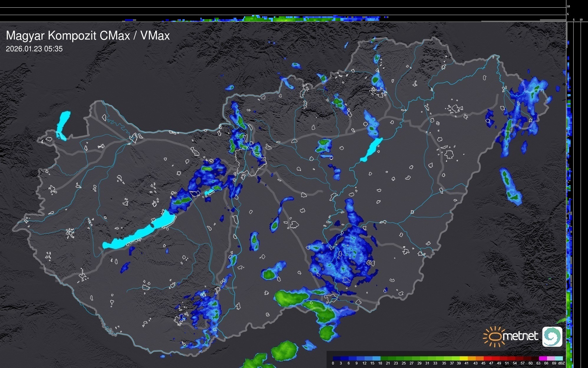Click the teal swirl app icon
The width and height of the screenshot is (588, 368).
(x=552, y=336)
